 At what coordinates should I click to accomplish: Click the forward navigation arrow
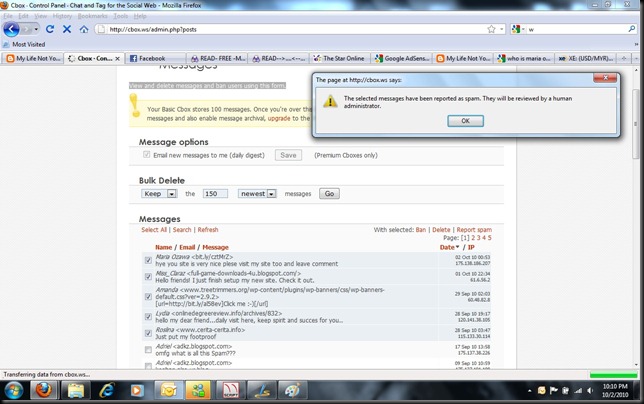coord(26,29)
